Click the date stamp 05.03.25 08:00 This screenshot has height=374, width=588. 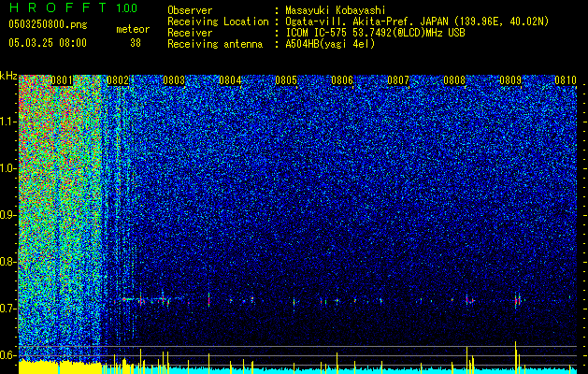[x=48, y=43]
